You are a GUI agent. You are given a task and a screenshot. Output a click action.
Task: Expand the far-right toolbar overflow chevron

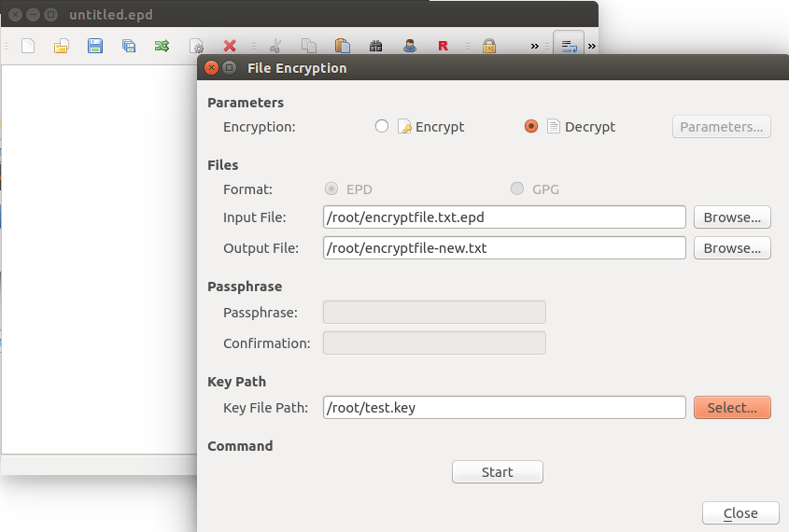(x=591, y=46)
